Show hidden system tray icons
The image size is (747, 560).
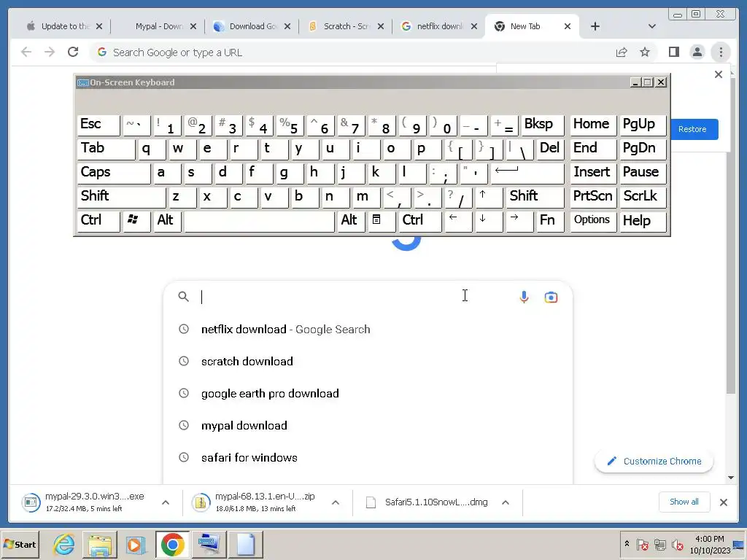(627, 543)
